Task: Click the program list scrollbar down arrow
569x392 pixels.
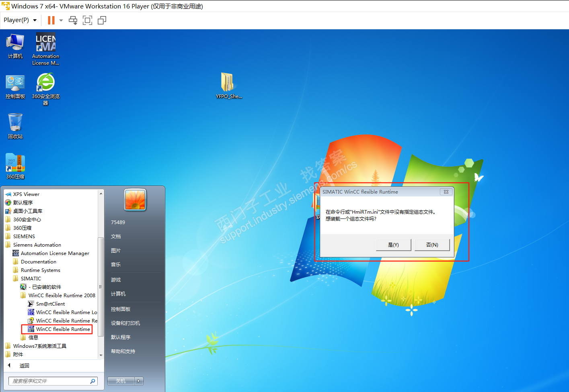Action: pos(101,355)
